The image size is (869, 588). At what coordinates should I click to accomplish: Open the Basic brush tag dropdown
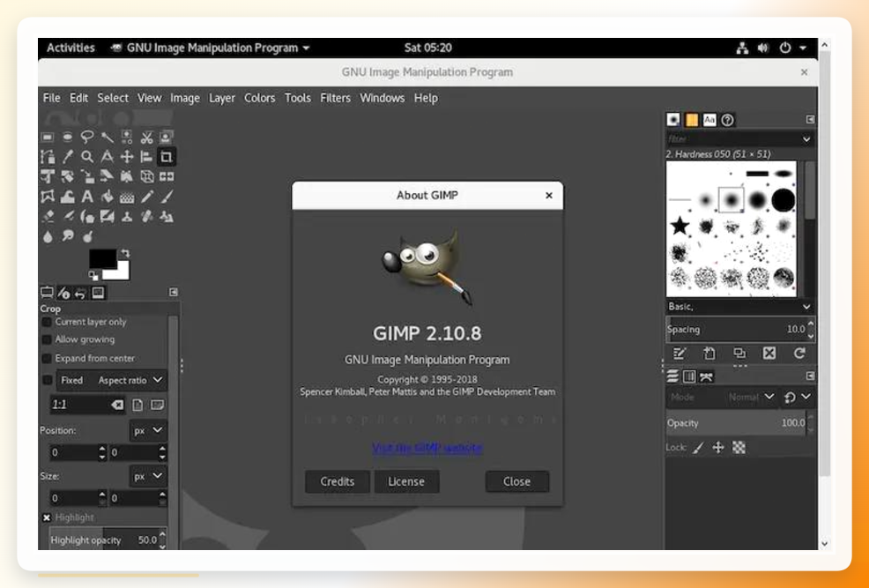coord(806,307)
